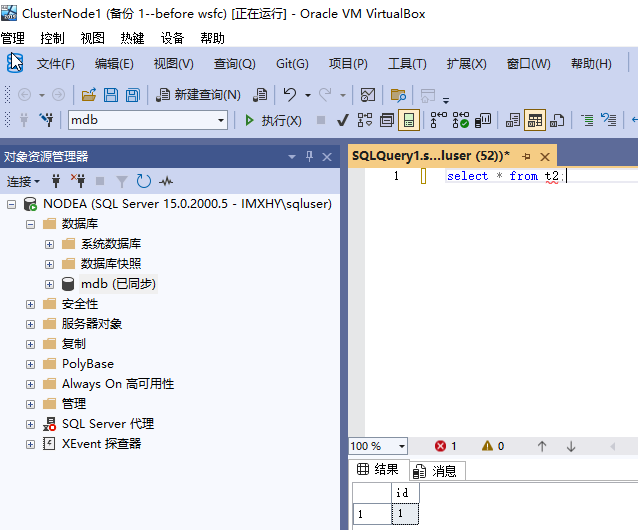This screenshot has height=530, width=638.
Task: Refresh the Object Explorer tree
Action: pyautogui.click(x=144, y=181)
